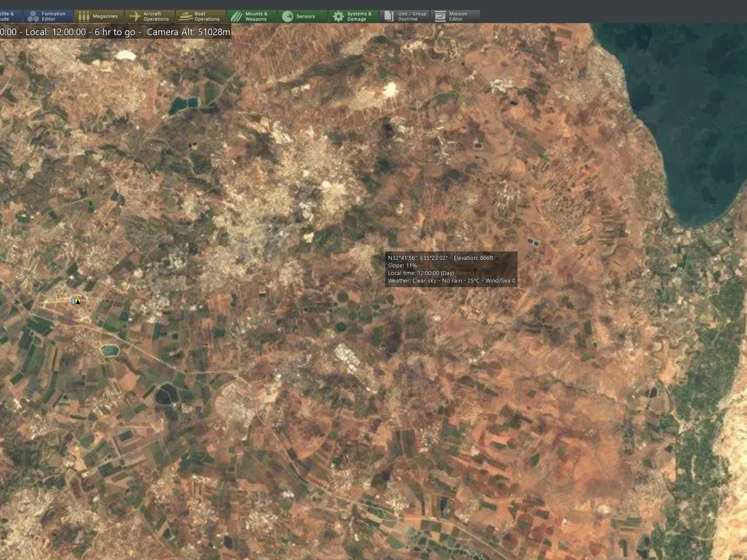Select the yellow triangle unit marker
The image size is (747, 560).
(x=78, y=301)
